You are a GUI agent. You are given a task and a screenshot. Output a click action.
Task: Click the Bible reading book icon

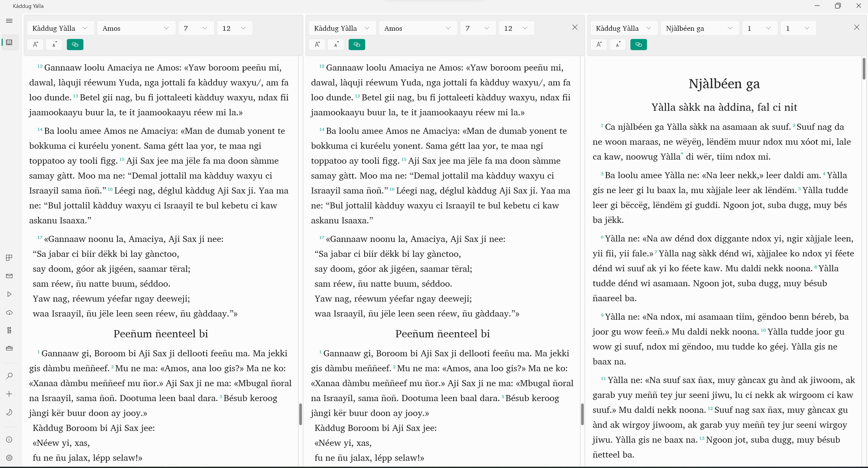click(x=9, y=43)
